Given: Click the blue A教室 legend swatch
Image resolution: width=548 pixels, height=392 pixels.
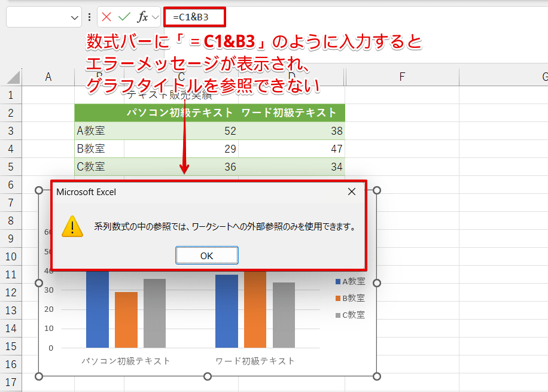Looking at the screenshot, I should point(338,281).
